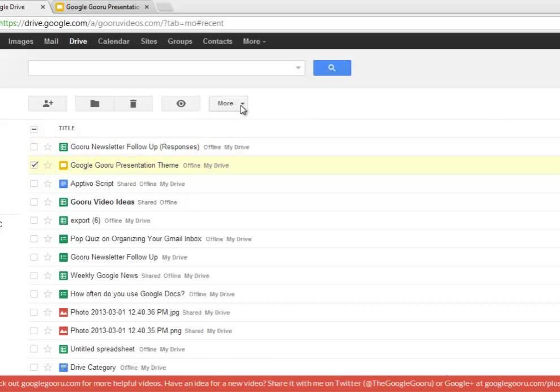Image resolution: width=560 pixels, height=392 pixels.
Task: Open the export (6) spreadsheet
Action: [x=86, y=220]
